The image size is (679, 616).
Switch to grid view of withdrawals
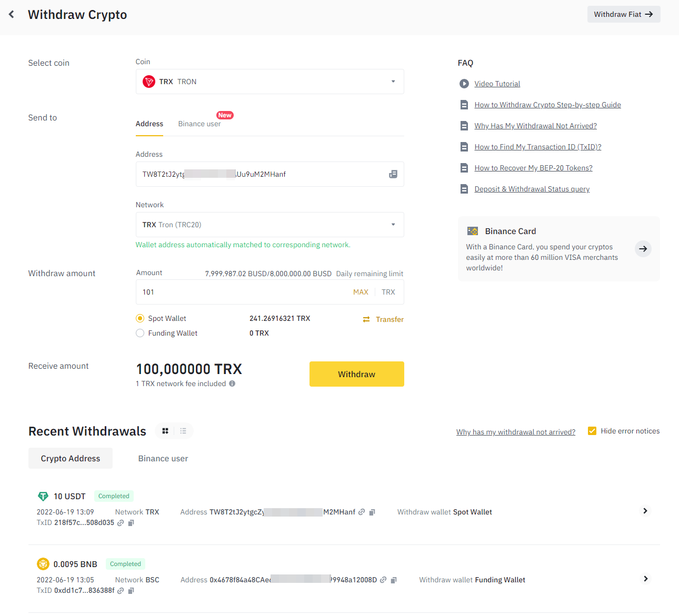tap(165, 431)
